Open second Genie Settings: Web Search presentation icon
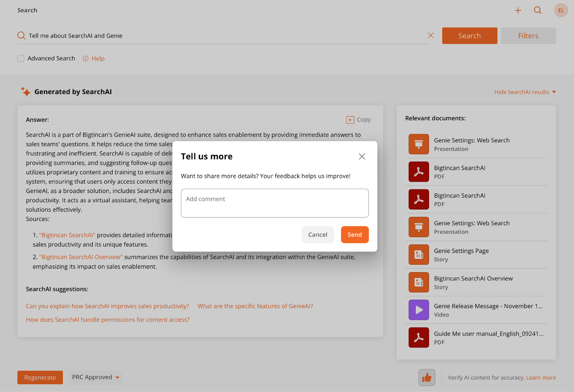Screen dimensions: 574x392 [419, 227]
